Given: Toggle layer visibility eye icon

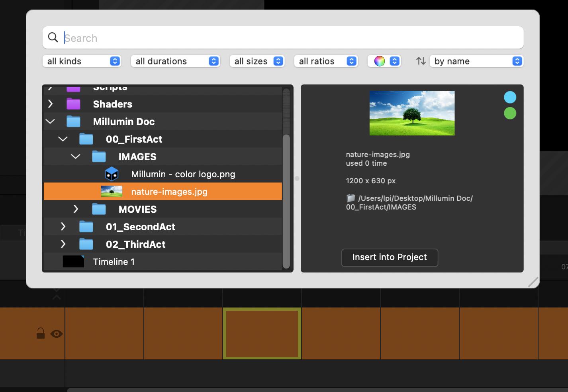Looking at the screenshot, I should [57, 334].
